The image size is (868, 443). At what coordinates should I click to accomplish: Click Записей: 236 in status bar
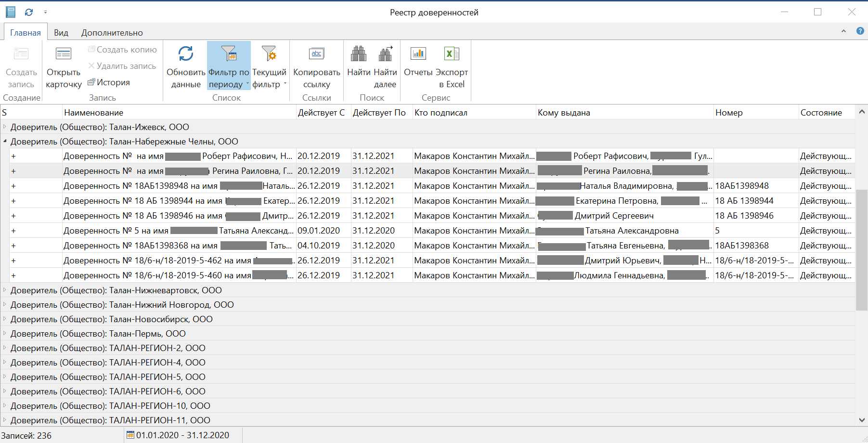point(26,435)
